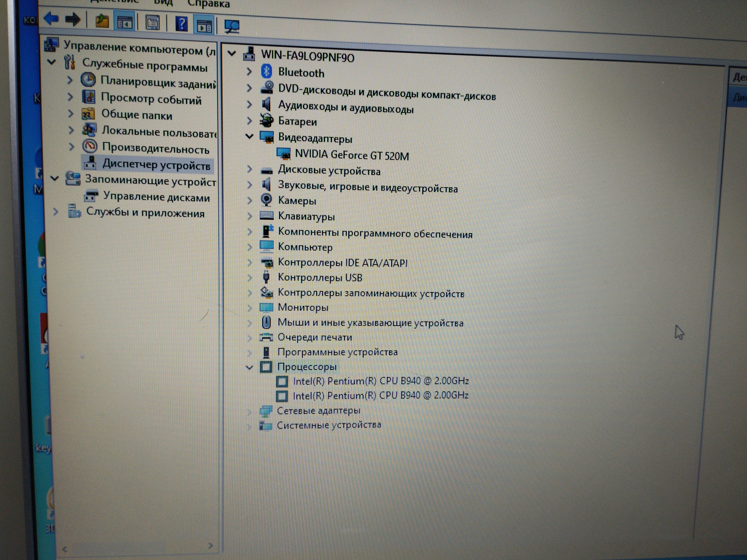Click the Up one level folder icon
The width and height of the screenshot is (747, 560).
[102, 21]
